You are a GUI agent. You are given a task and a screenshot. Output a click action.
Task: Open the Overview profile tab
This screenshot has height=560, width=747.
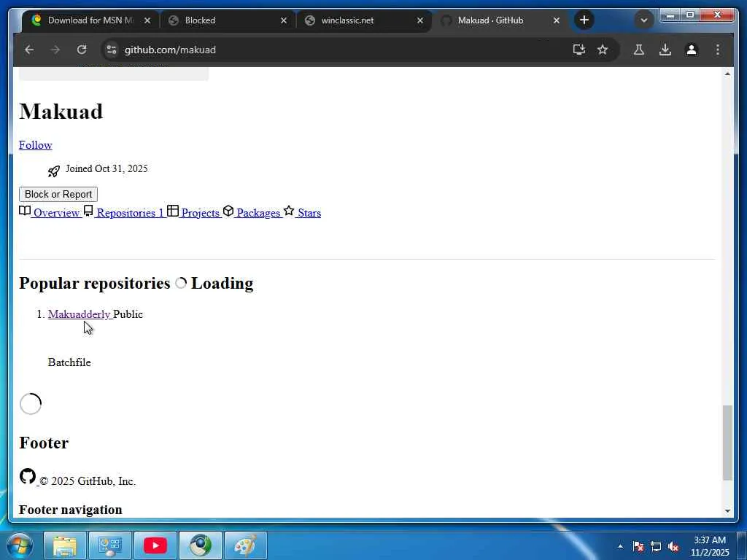coord(56,213)
